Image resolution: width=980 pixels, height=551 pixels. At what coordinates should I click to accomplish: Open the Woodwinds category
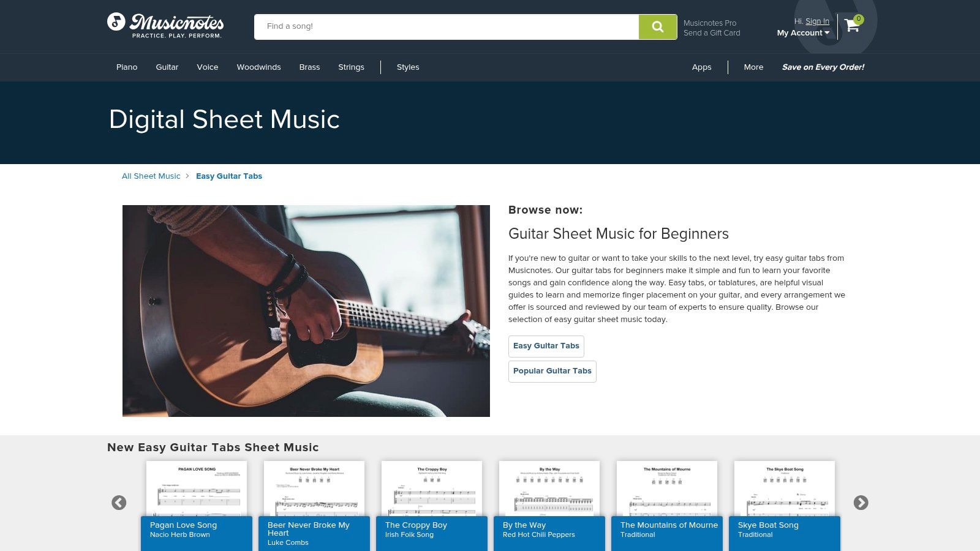pyautogui.click(x=258, y=67)
